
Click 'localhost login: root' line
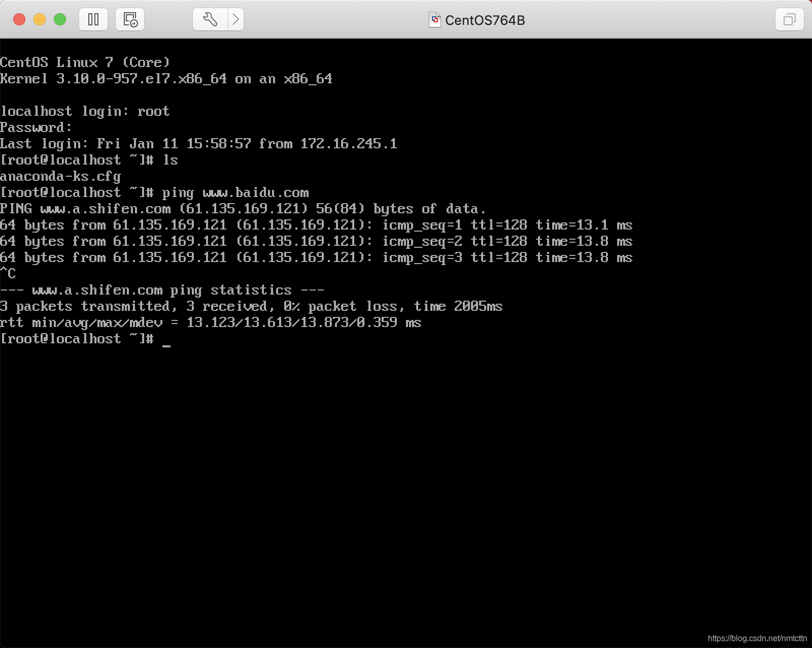coord(85,111)
